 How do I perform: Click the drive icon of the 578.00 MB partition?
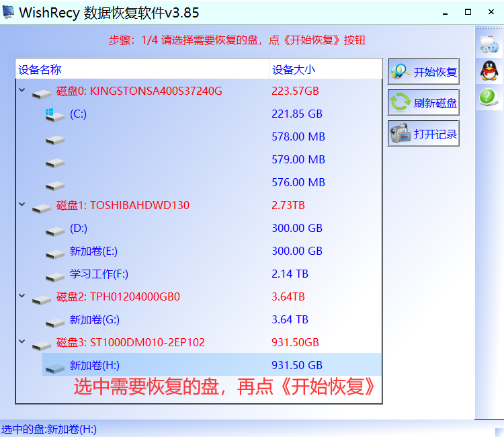pos(55,141)
